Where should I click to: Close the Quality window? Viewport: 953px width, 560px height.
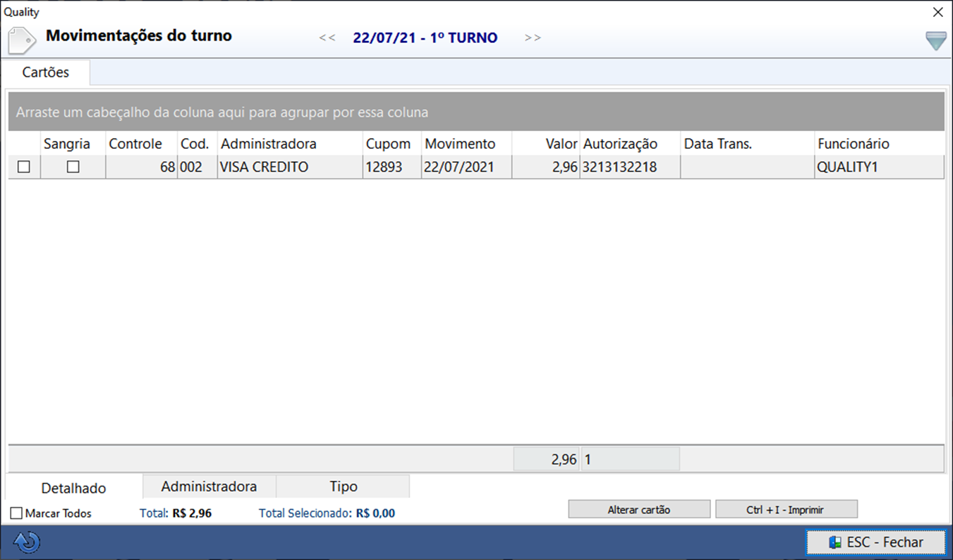937,12
